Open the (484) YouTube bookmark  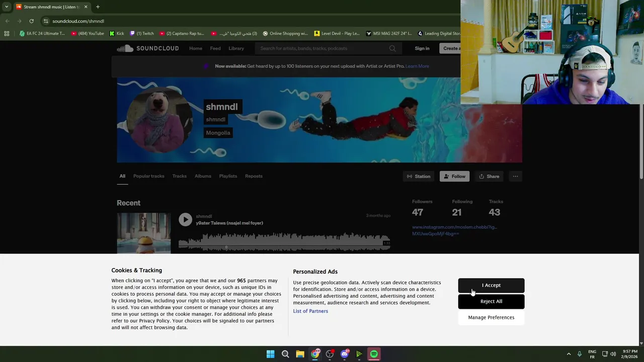point(88,34)
